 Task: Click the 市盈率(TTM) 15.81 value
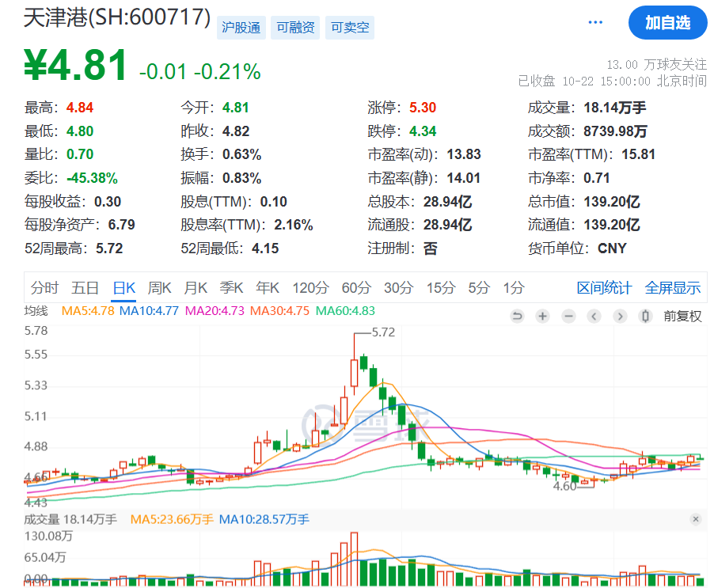[639, 154]
